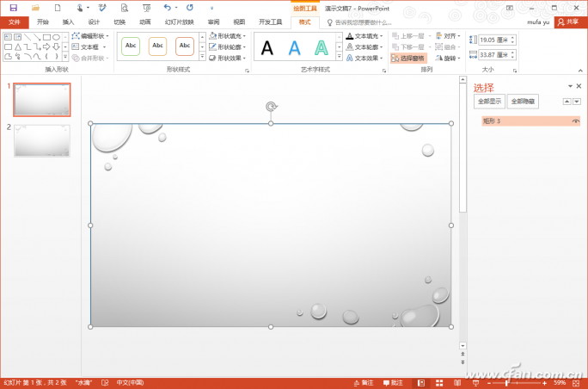Open the 对齐 align dropdown
The image size is (588, 389).
coord(447,36)
